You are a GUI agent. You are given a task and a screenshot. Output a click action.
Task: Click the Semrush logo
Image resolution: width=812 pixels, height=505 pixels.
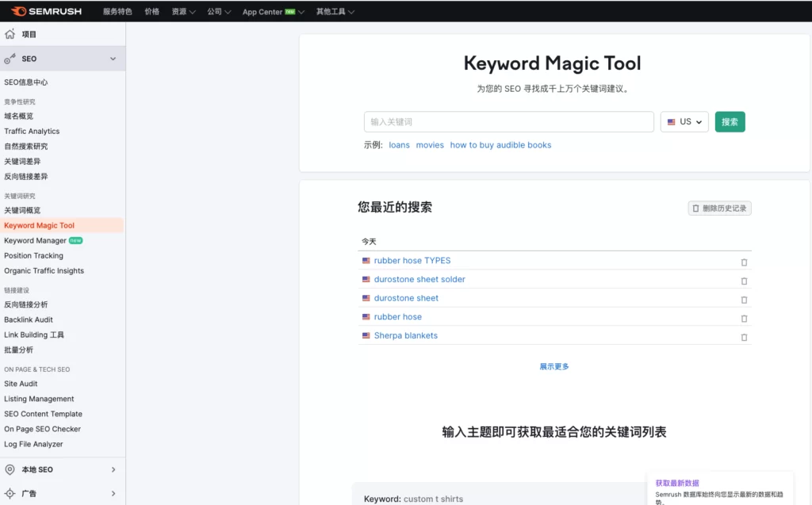coord(46,11)
